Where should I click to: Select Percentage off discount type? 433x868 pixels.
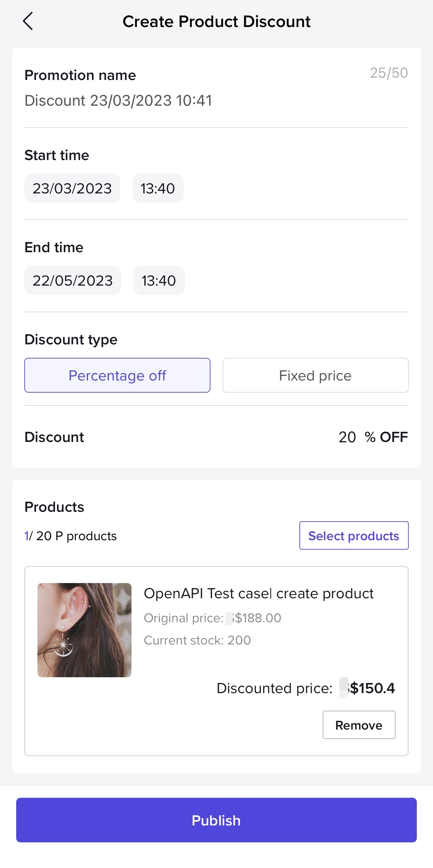[117, 375]
